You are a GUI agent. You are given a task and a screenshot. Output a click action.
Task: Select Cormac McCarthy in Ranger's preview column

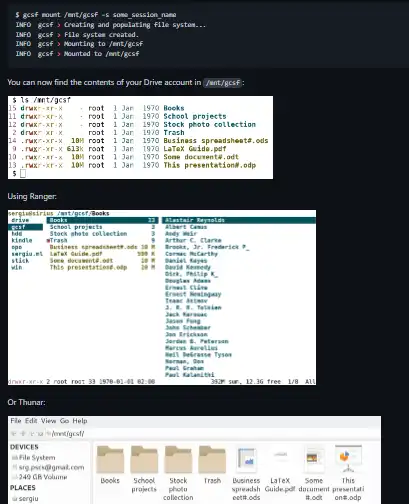click(191, 254)
